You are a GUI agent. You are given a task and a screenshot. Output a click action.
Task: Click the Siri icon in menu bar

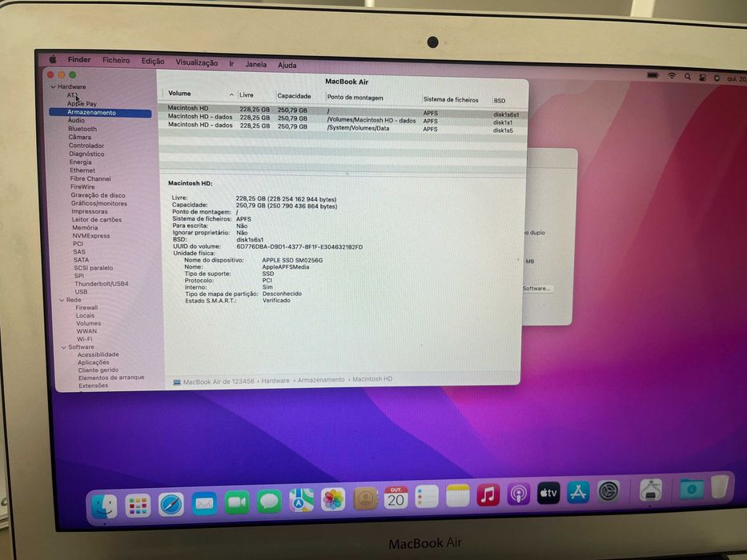717,78
